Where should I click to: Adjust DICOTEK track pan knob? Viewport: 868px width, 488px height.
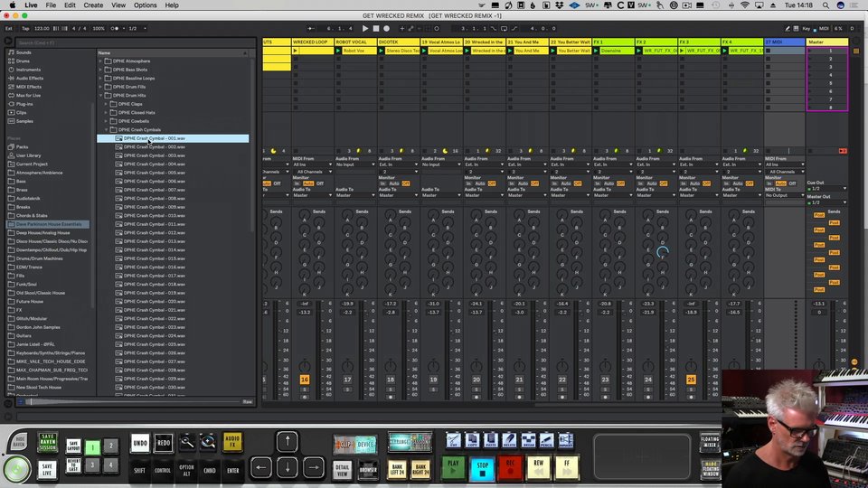pyautogui.click(x=391, y=366)
